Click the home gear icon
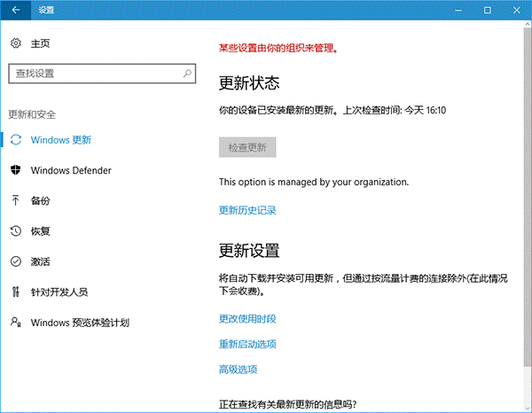Screen dimensions: 532x413 [16, 43]
